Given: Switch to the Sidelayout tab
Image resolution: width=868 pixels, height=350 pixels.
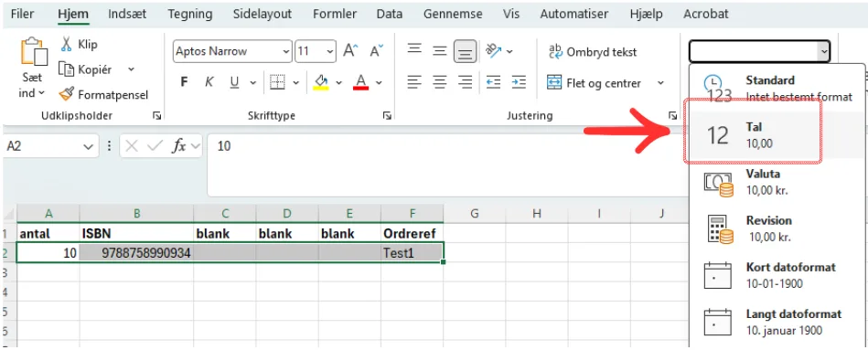Looking at the screenshot, I should [263, 14].
